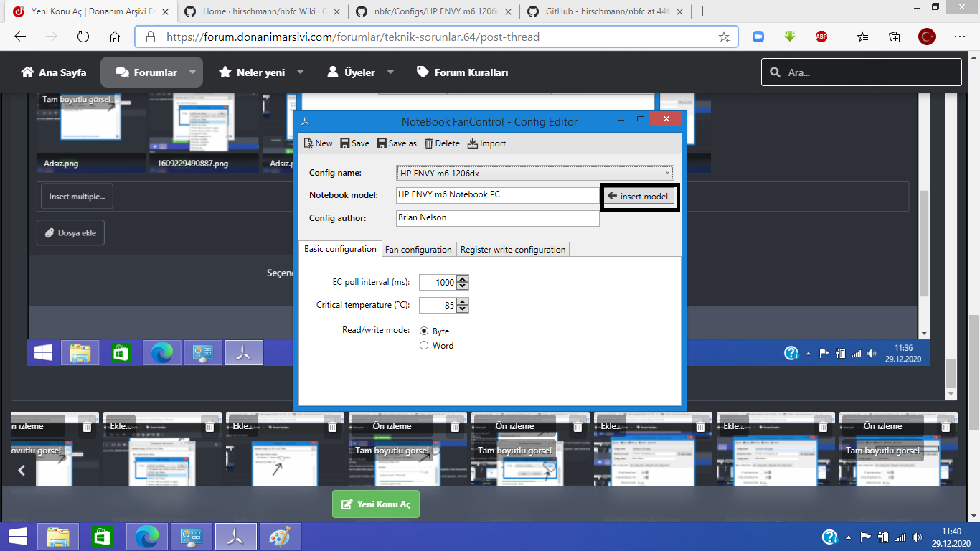View site information via padlock icon
The width and height of the screenshot is (980, 551).
tap(150, 37)
